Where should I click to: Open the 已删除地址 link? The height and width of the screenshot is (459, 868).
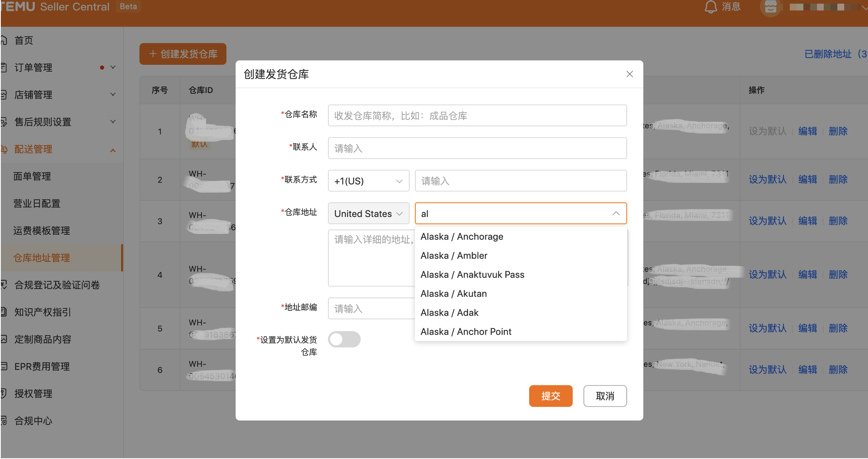[x=835, y=54]
